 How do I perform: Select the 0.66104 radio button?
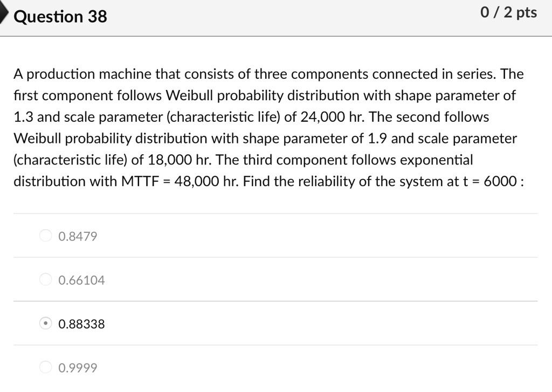click(x=45, y=279)
